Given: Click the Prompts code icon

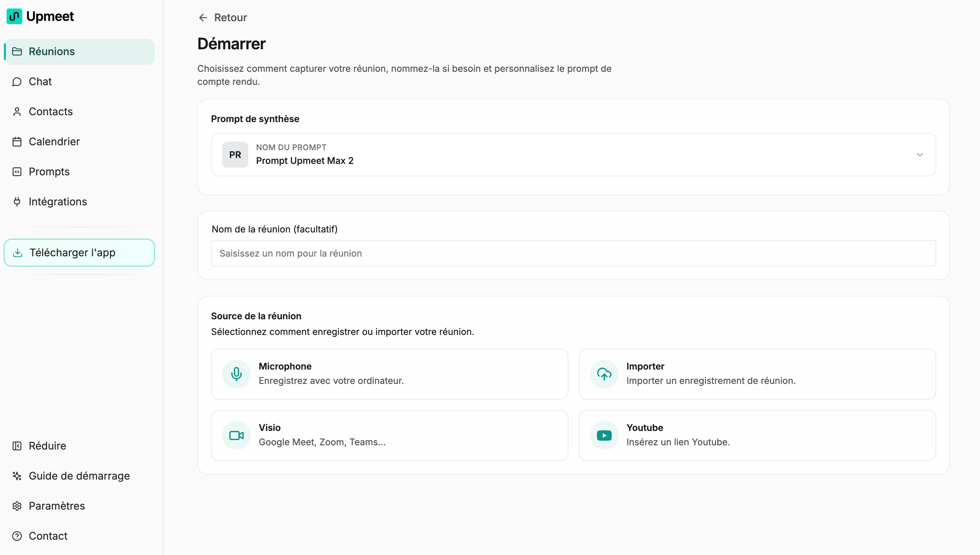Looking at the screenshot, I should 17,171.
